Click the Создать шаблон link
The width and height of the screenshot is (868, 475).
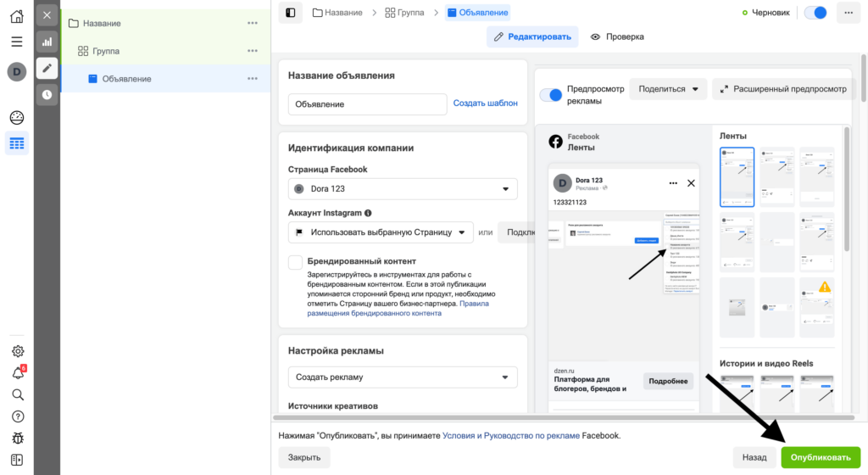coord(485,103)
